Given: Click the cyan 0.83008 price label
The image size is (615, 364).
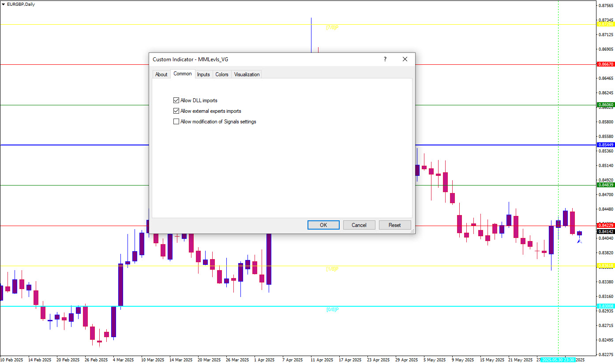Looking at the screenshot, I should click(606, 306).
